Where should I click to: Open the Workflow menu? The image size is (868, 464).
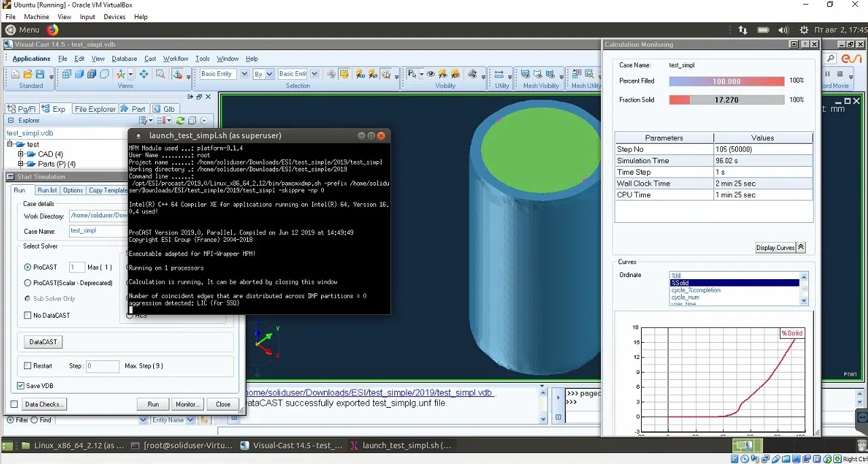[175, 59]
